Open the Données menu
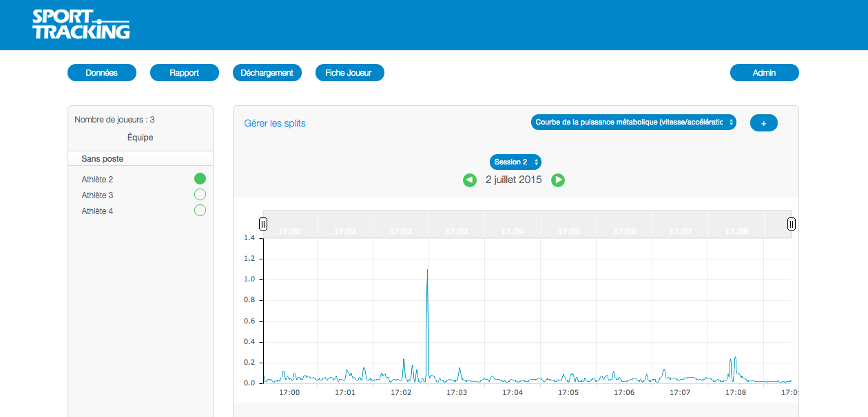The height and width of the screenshot is (417, 868). click(102, 73)
